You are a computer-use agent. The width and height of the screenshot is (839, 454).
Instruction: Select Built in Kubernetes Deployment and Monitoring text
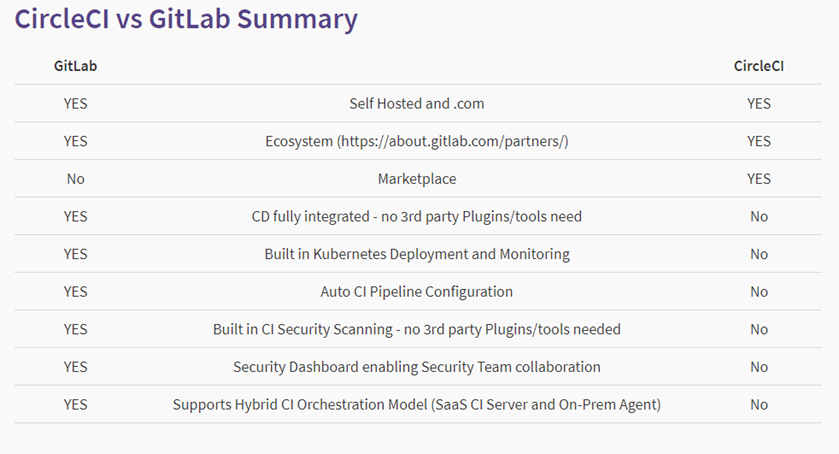click(x=416, y=254)
